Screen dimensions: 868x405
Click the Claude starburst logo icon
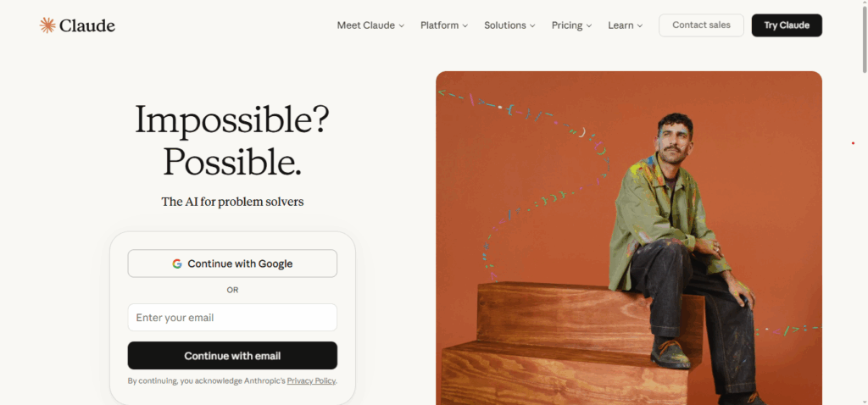coord(47,25)
